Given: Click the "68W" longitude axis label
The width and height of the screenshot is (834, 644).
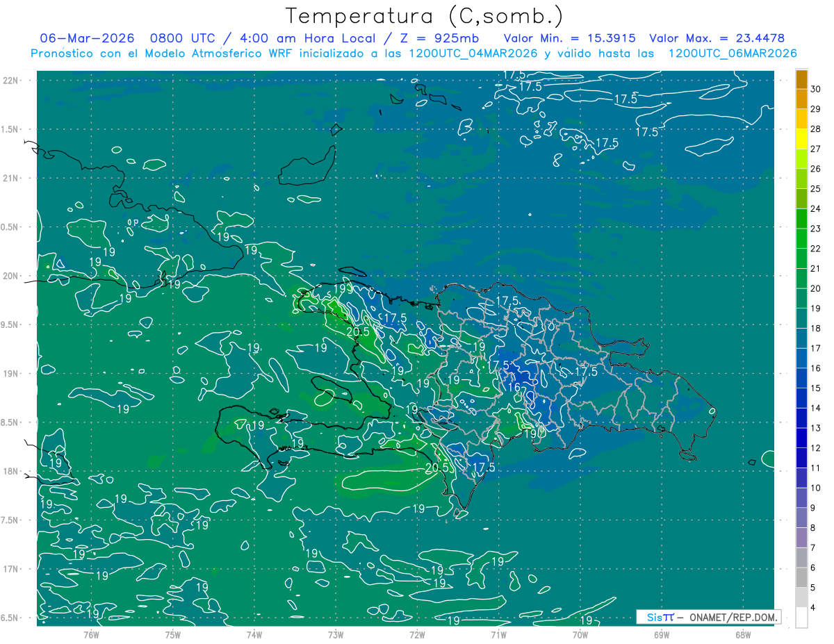Looking at the screenshot, I should [x=743, y=634].
